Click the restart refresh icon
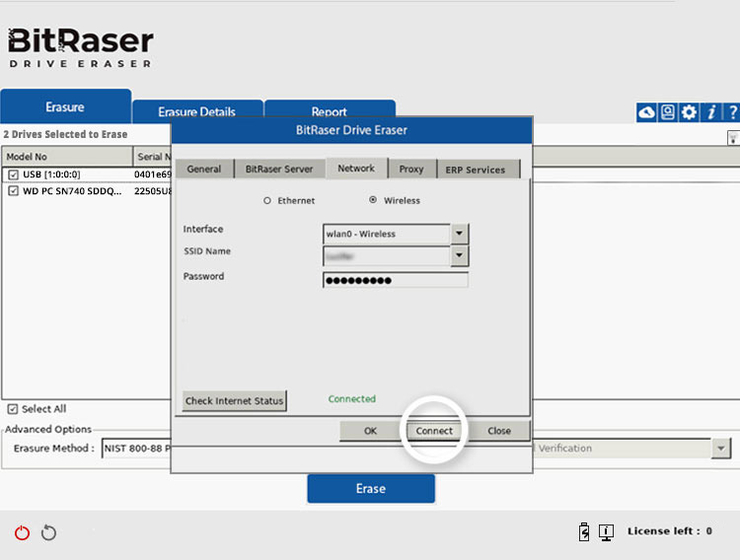The width and height of the screenshot is (740, 560). pyautogui.click(x=48, y=532)
